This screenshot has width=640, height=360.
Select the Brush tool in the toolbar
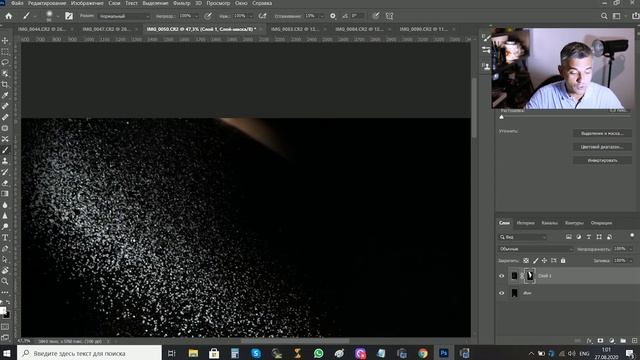[5, 150]
